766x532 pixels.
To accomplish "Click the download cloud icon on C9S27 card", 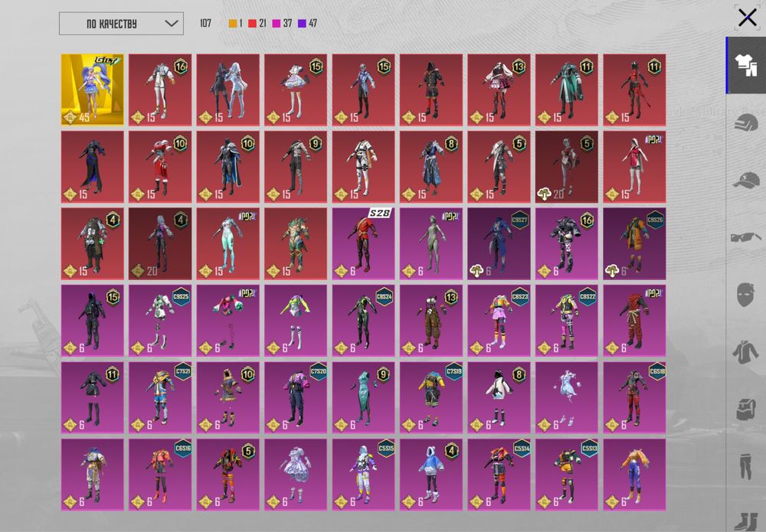I will coord(476,271).
